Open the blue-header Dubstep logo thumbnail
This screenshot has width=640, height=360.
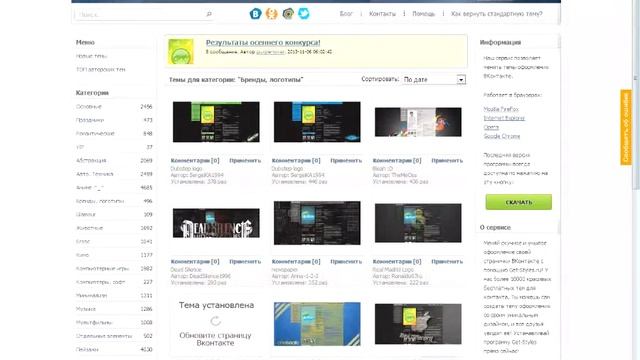coord(317,122)
